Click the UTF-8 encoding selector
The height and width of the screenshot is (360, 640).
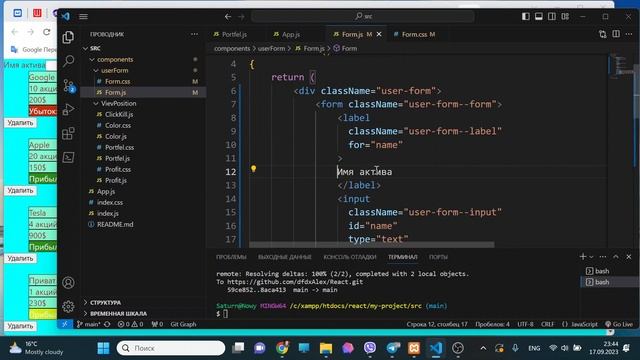click(525, 324)
